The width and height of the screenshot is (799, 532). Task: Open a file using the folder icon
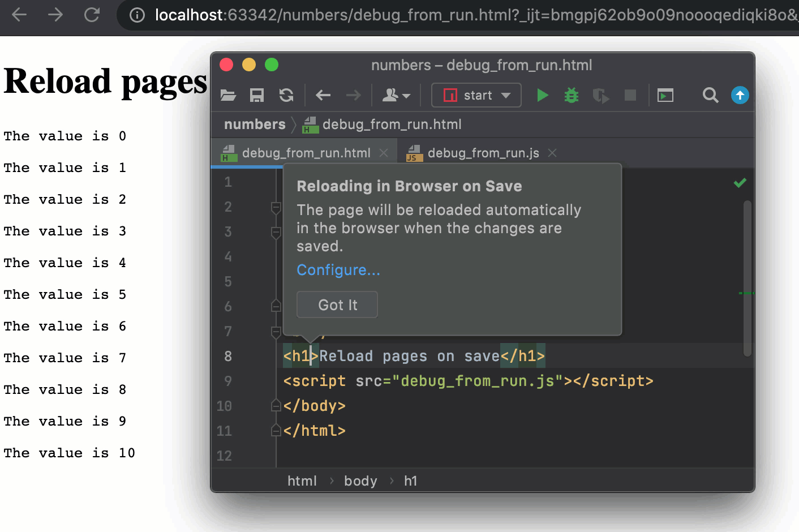point(228,95)
